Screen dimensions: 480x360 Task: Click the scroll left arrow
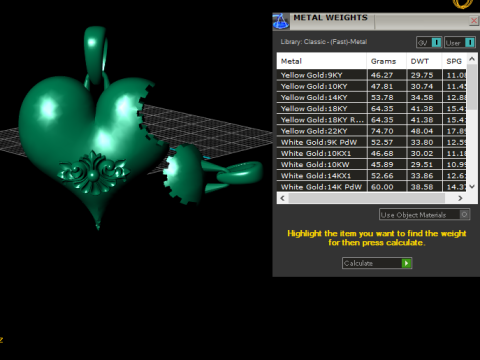(283, 198)
